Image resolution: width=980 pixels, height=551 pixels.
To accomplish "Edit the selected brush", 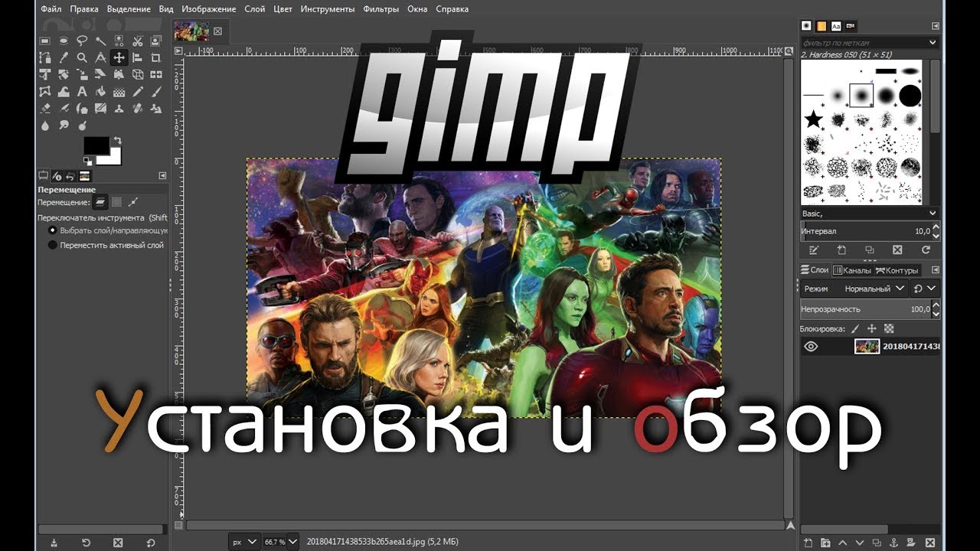I will pos(814,249).
